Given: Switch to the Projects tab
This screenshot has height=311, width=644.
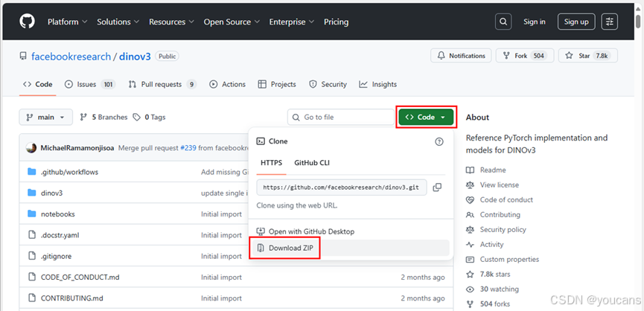Looking at the screenshot, I should tap(277, 85).
